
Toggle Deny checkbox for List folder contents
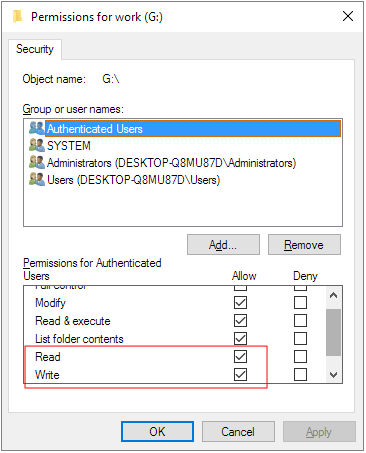click(x=300, y=339)
